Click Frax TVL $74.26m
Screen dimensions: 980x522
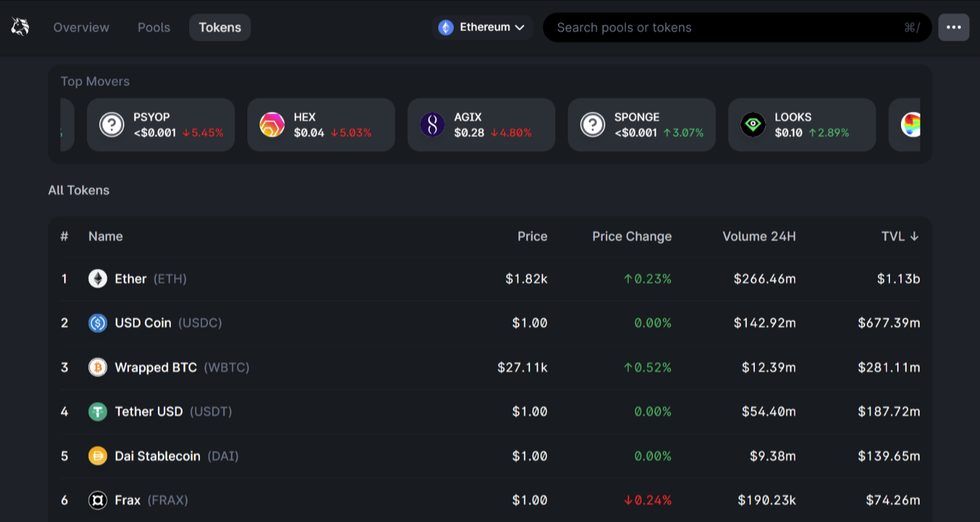point(893,500)
